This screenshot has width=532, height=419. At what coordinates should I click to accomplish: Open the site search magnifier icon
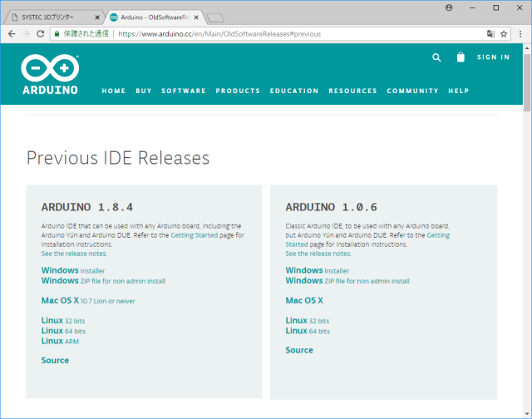coord(436,57)
